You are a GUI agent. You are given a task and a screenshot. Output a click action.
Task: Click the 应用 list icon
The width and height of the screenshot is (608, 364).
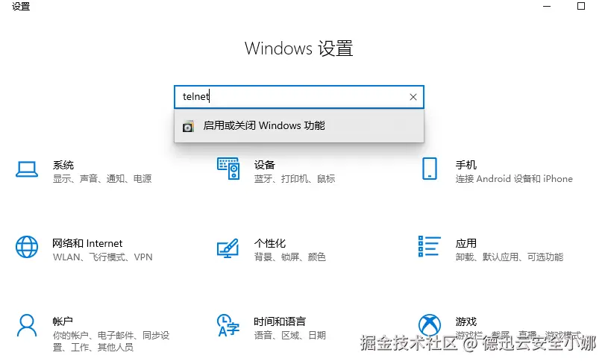pyautogui.click(x=429, y=246)
